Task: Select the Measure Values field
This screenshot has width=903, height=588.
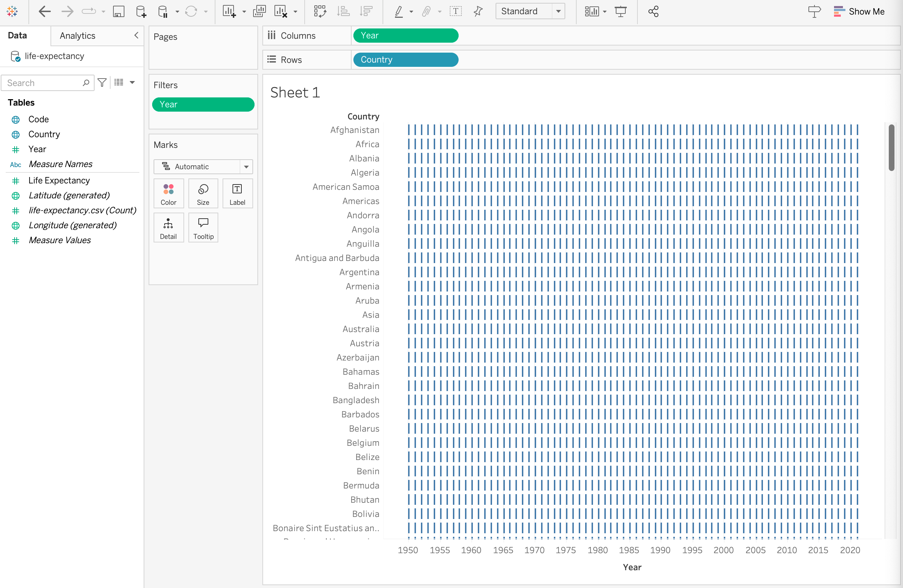Action: (60, 240)
